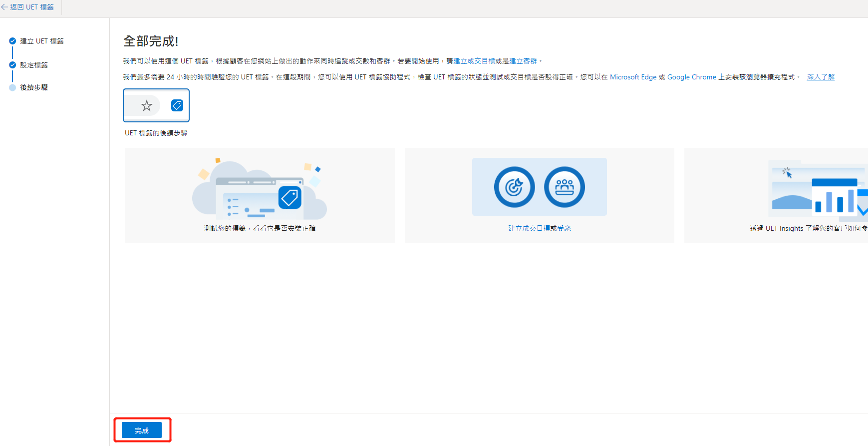
Task: Click the conversion goal target icon
Action: tap(514, 187)
